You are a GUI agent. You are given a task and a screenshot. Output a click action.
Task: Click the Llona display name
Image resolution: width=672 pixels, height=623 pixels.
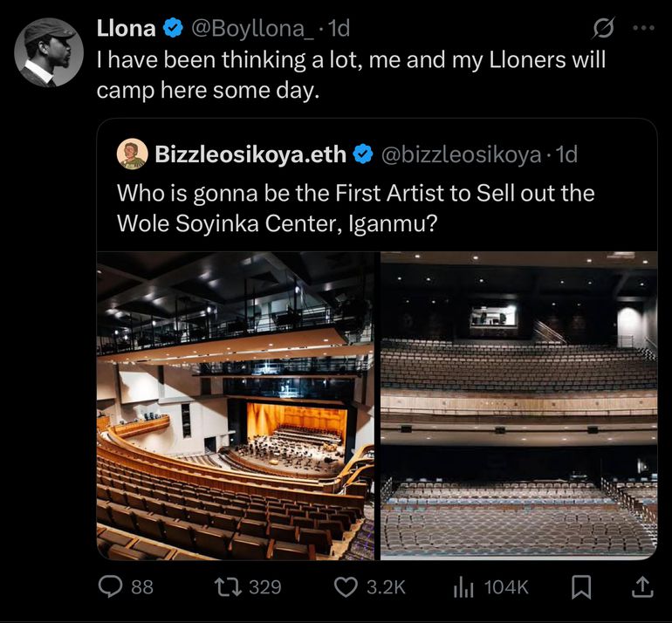[x=126, y=29]
